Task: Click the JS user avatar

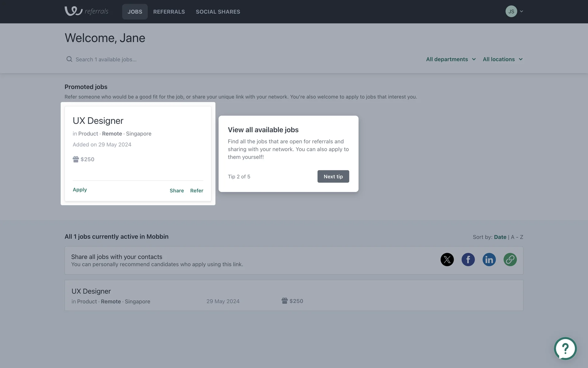Action: pos(511,11)
